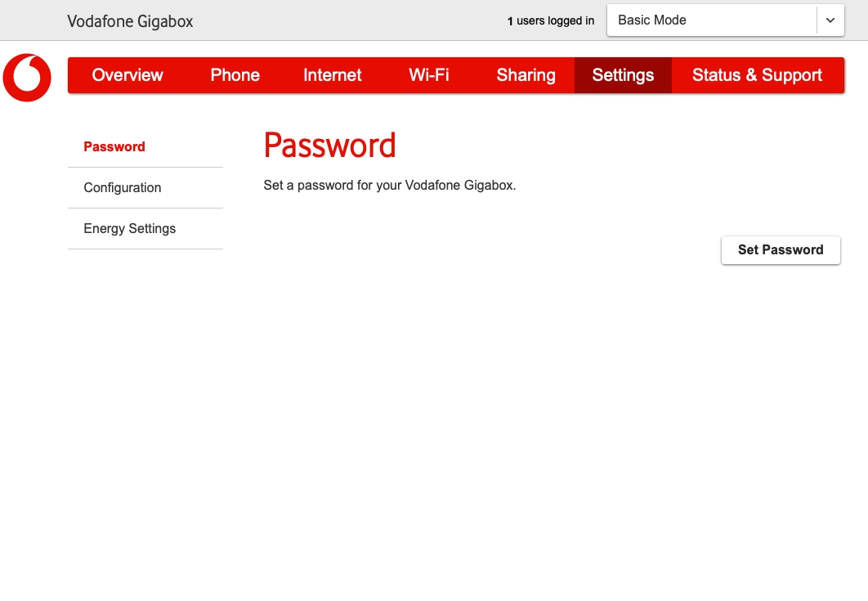Click the Settings tab
The image size is (868, 601).
point(623,75)
